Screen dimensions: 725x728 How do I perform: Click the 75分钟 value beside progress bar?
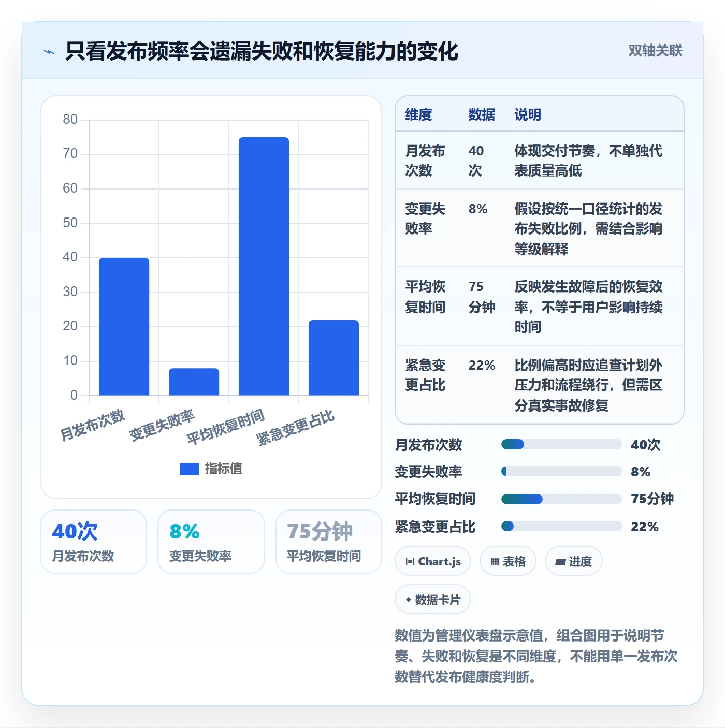[x=652, y=499]
